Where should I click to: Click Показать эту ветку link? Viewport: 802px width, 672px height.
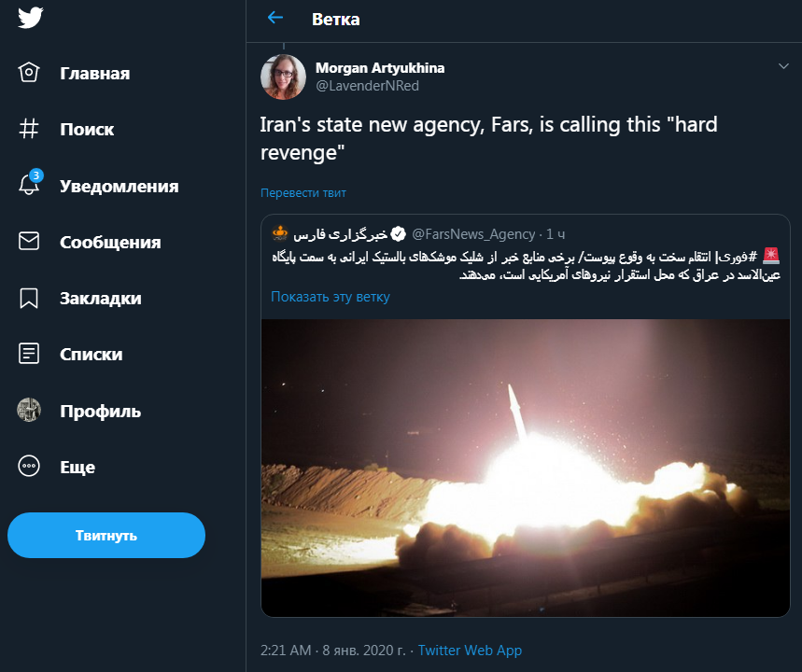(x=330, y=297)
